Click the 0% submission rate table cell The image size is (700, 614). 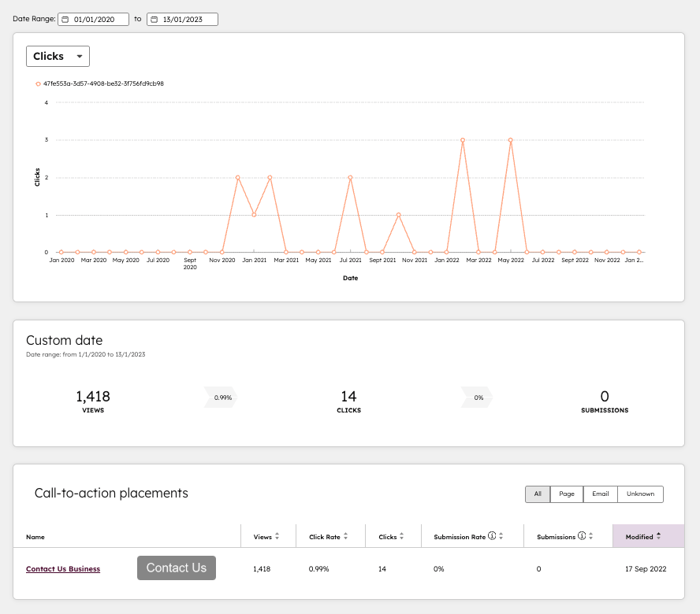(438, 569)
